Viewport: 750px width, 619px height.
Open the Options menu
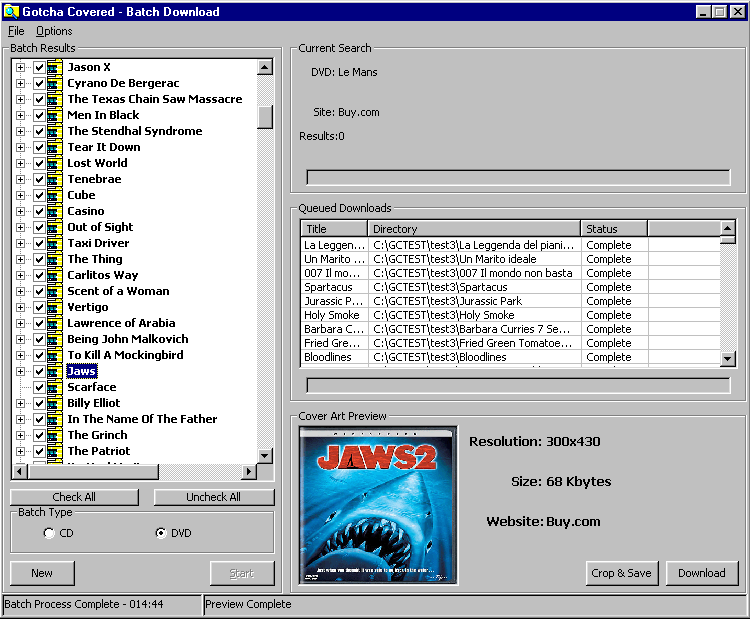(54, 31)
